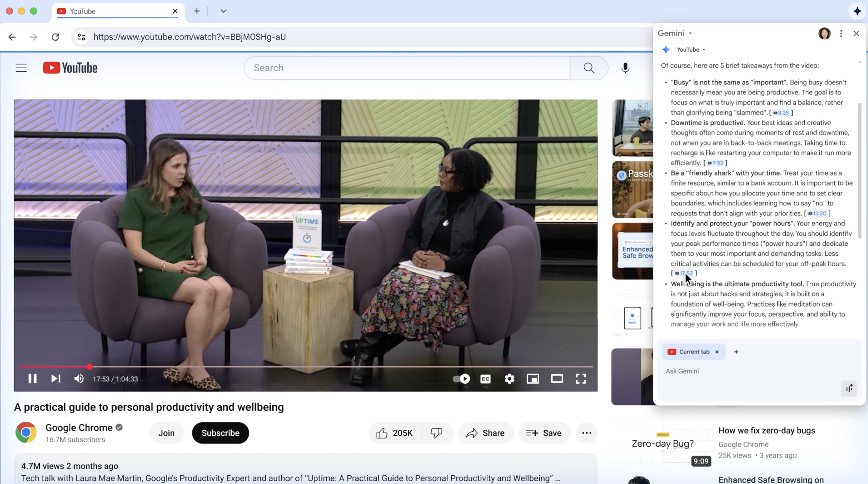Image resolution: width=868 pixels, height=484 pixels.
Task: Toggle closed captions on the video
Action: tap(485, 378)
